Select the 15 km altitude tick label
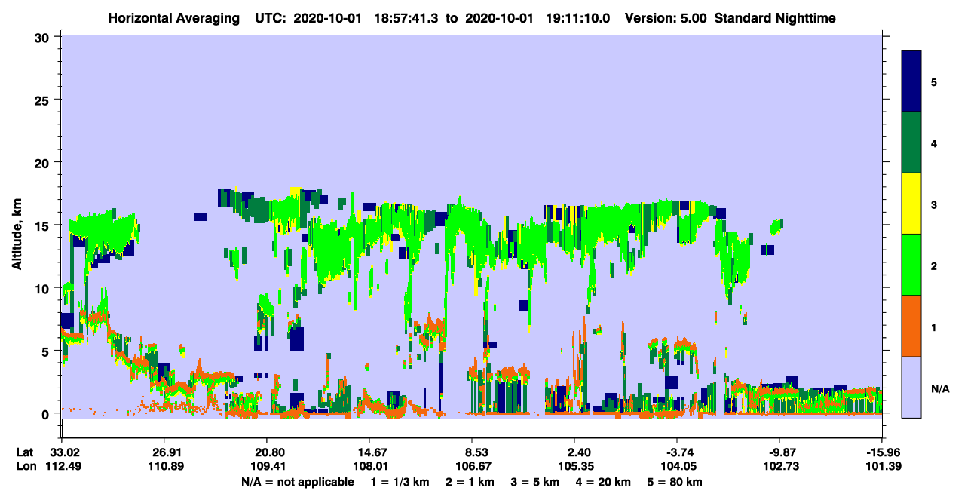Viewport: 980px width, 503px height. pyautogui.click(x=44, y=225)
